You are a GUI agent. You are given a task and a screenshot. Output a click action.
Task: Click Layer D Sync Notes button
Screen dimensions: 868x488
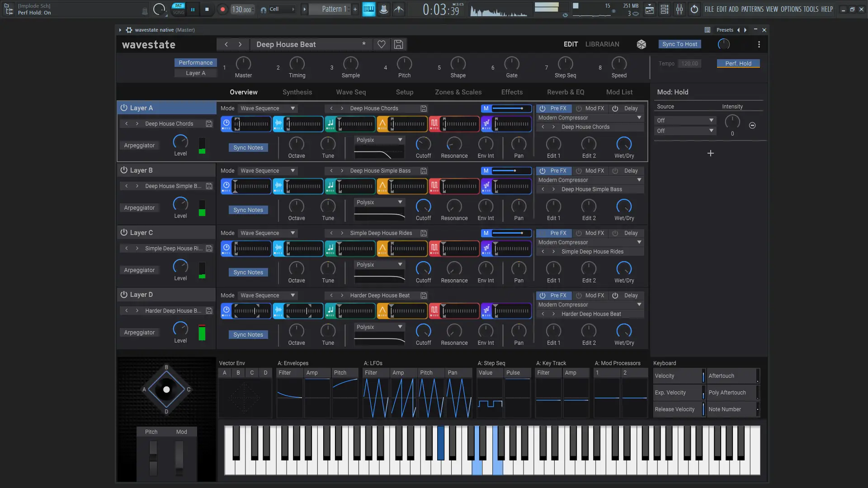pos(248,335)
